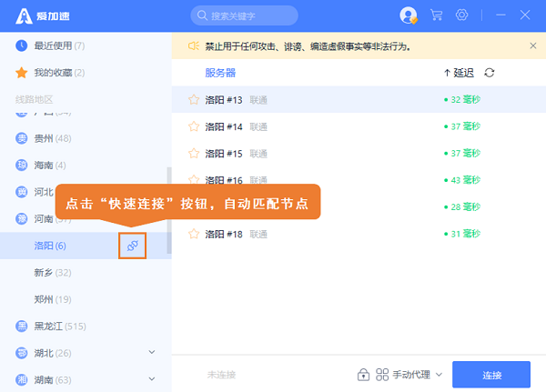
Task: Open the shopping cart
Action: point(436,15)
